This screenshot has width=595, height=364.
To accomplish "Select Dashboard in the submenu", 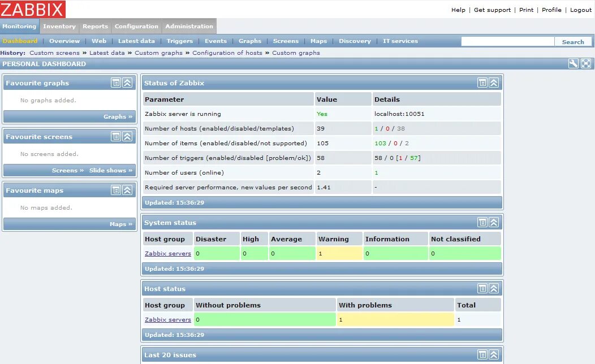I will click(x=20, y=41).
